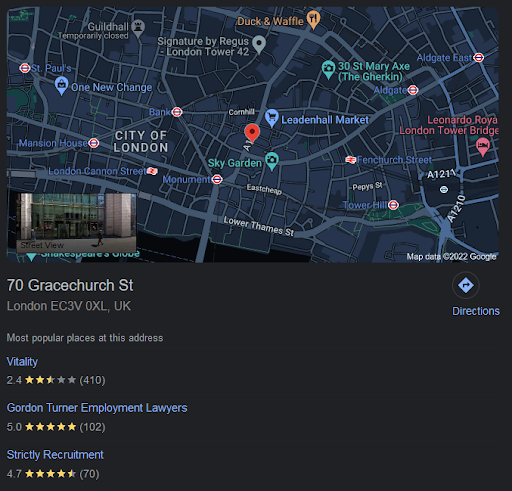Click the Leonardo Royal hotel bed icon
Screen dimensions: 512x491
coord(483,147)
